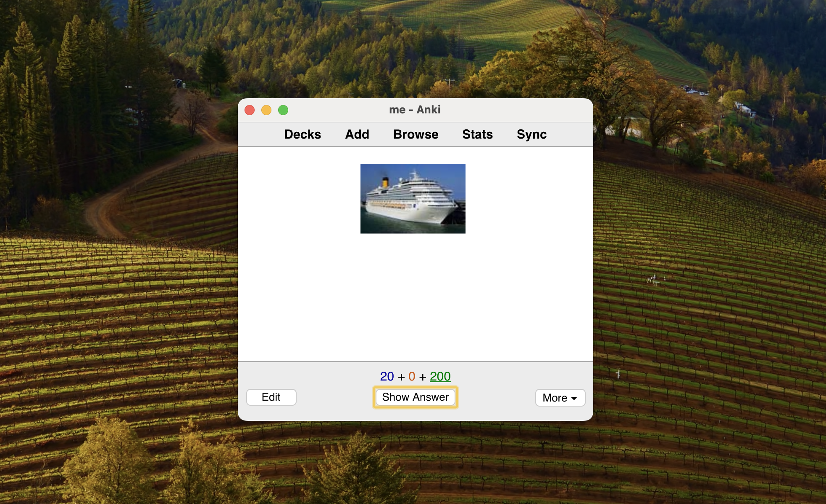Click the "me - Anki" window title
Viewport: 826px width, 504px height.
[x=415, y=110]
